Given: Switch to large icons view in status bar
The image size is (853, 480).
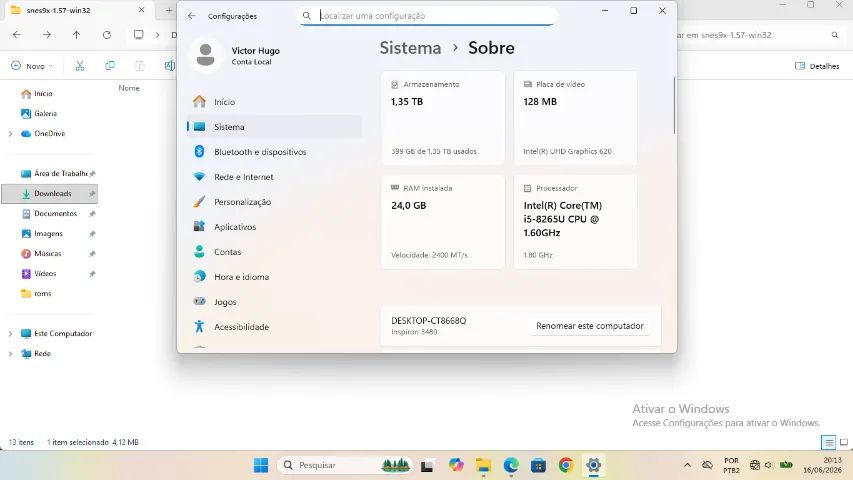Looking at the screenshot, I should pos(844,442).
